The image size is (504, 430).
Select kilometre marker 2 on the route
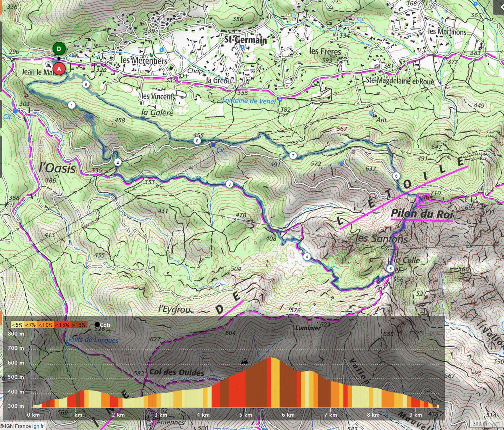pyautogui.click(x=118, y=162)
